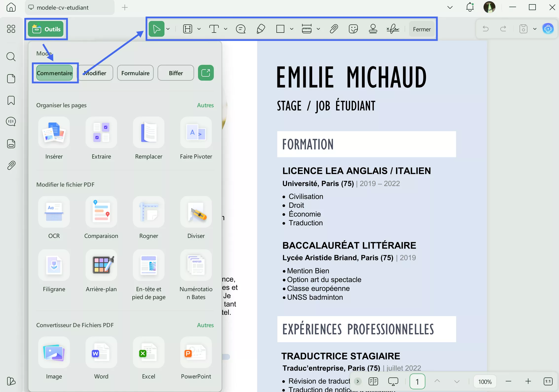The image size is (559, 392).
Task: Add a comment note with bubble icon
Action: click(x=240, y=29)
